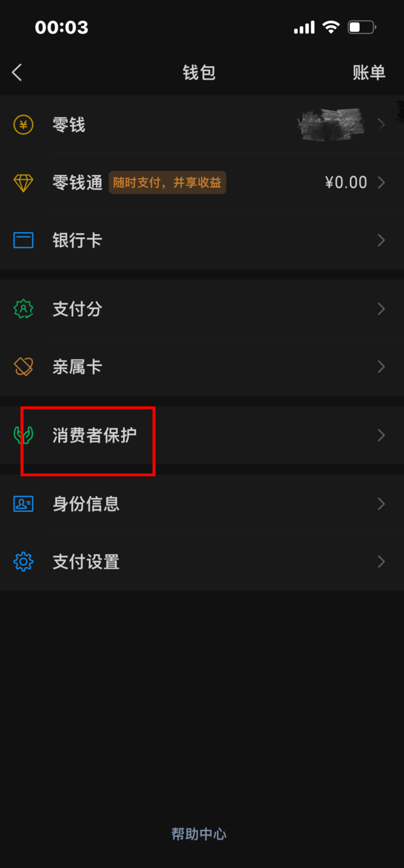Image resolution: width=404 pixels, height=868 pixels.
Task: Tap the yellow coin 零钱 icon
Action: (x=23, y=125)
